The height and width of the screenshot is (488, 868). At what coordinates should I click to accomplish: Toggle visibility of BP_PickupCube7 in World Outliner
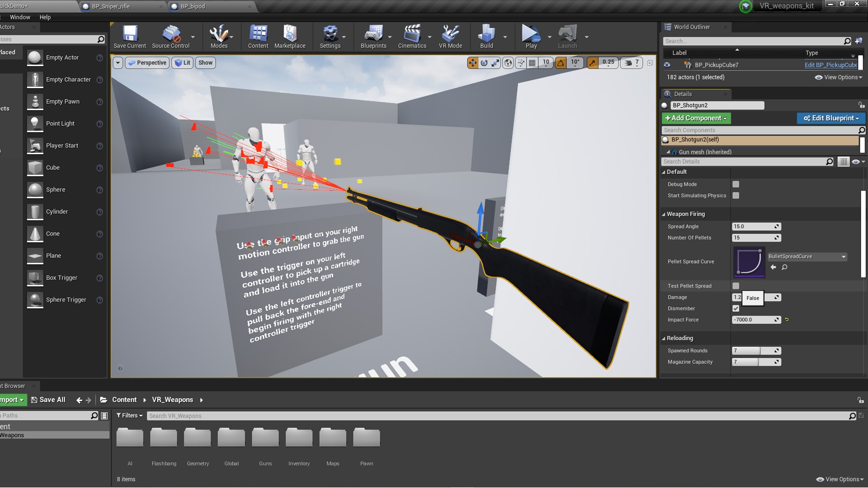click(x=666, y=65)
